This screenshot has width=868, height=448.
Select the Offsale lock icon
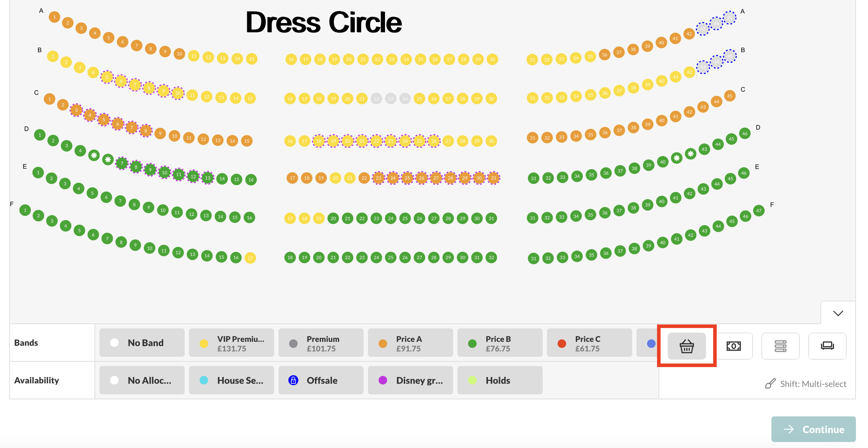click(293, 380)
